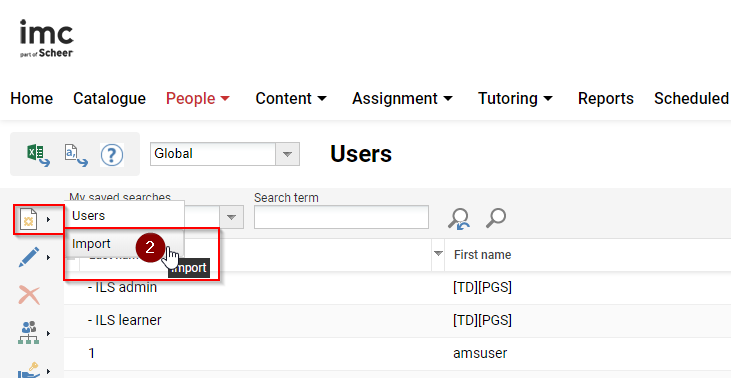Click the 'amsuser' first name cell
This screenshot has height=378, width=731.
coord(480,353)
